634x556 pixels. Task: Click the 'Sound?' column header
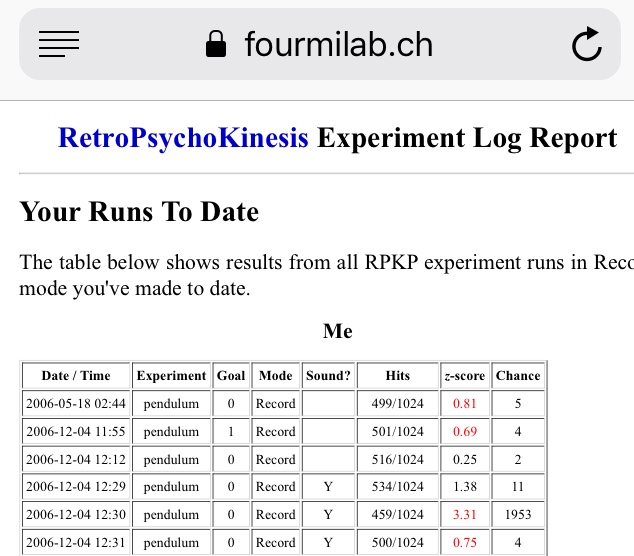[x=328, y=376]
